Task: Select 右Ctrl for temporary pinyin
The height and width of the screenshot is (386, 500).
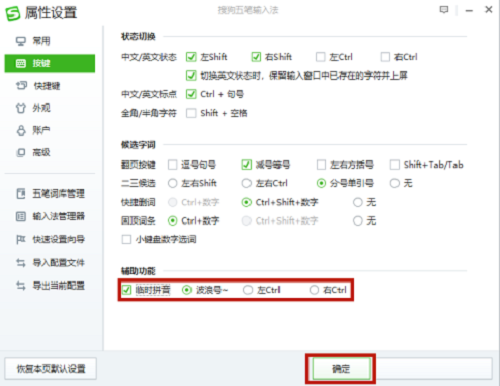Action: (x=314, y=290)
